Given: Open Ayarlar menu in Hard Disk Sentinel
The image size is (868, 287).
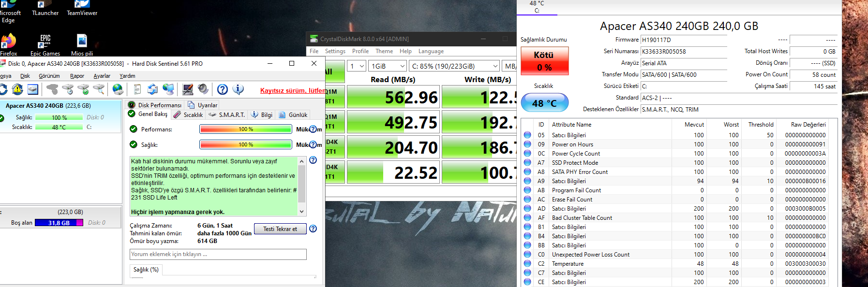Looking at the screenshot, I should click(x=102, y=76).
